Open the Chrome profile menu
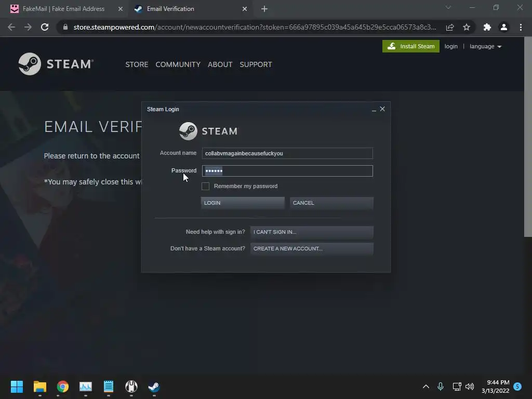The height and width of the screenshot is (399, 532). [504, 27]
